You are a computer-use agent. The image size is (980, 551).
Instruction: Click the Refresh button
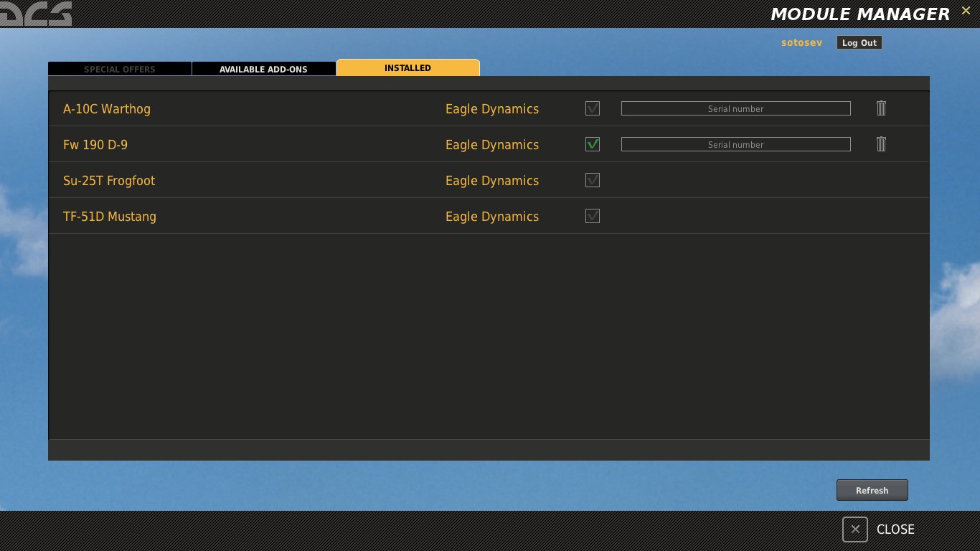[x=872, y=490]
